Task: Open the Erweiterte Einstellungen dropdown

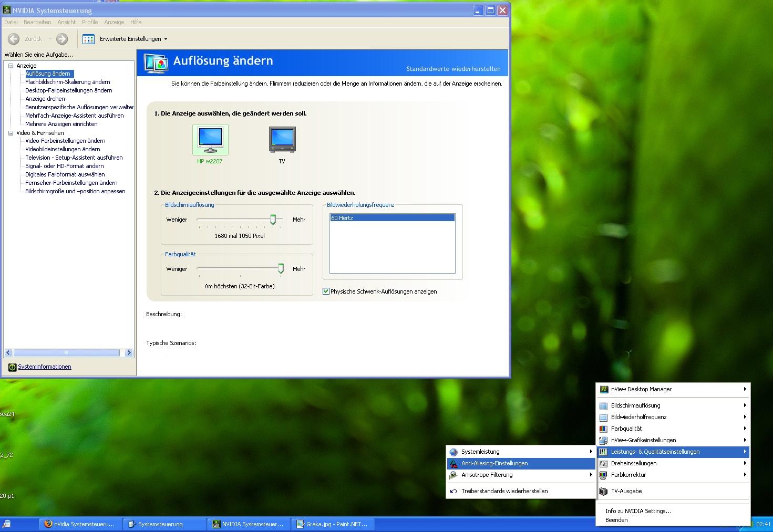Action: pos(133,39)
